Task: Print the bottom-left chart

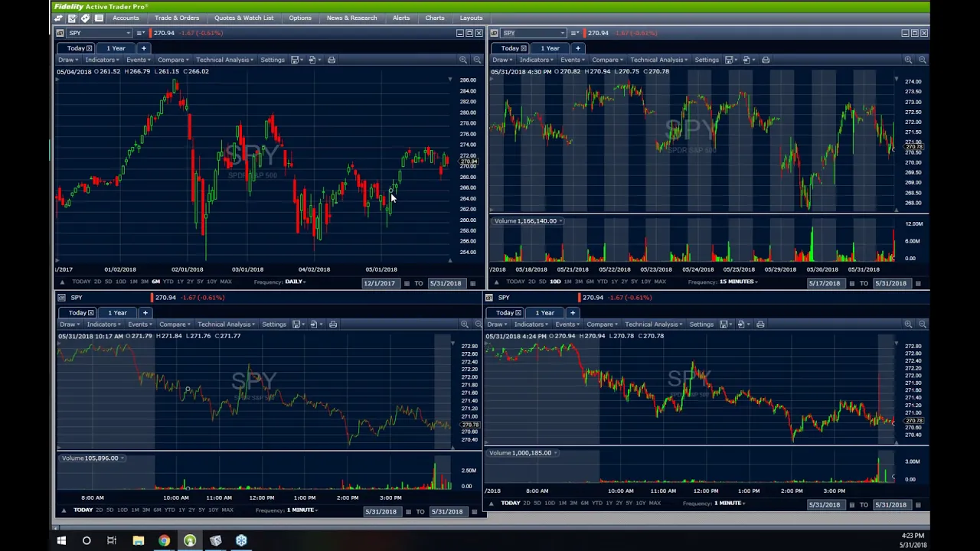Action: click(x=333, y=324)
